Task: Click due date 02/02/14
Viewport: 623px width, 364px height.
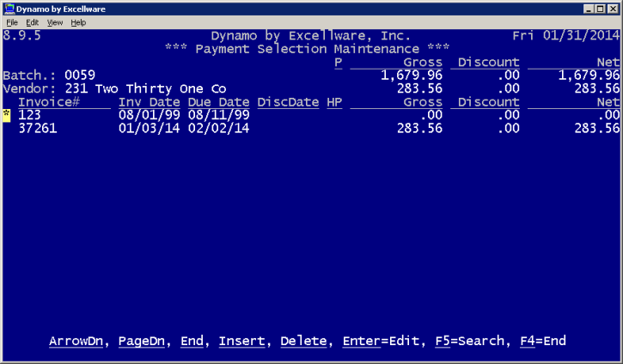Action: (x=219, y=128)
